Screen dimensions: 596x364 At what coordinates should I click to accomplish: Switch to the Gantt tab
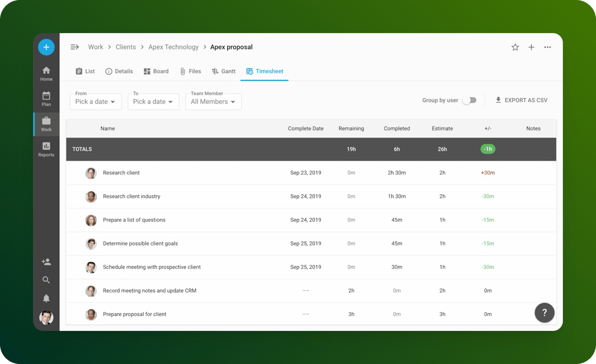click(x=223, y=71)
